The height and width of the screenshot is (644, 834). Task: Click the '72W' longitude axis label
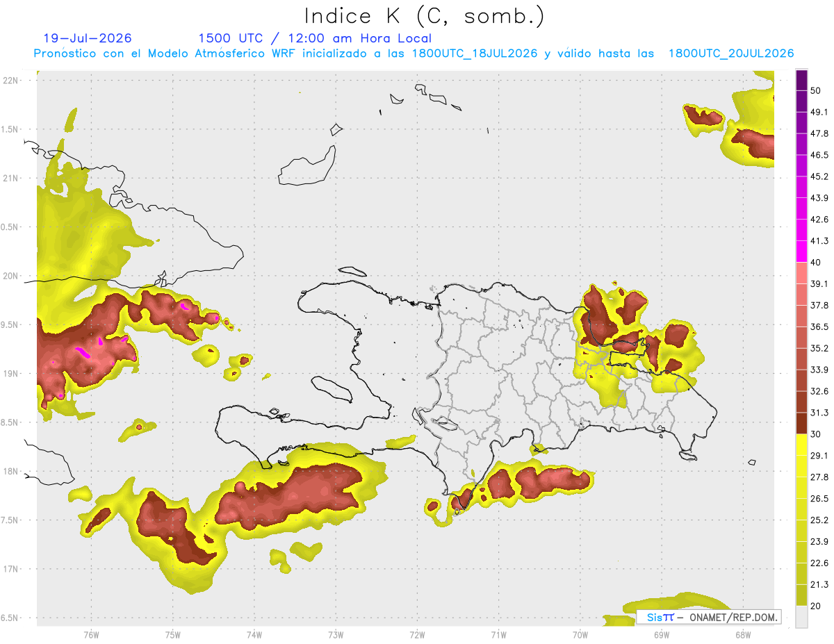[417, 635]
